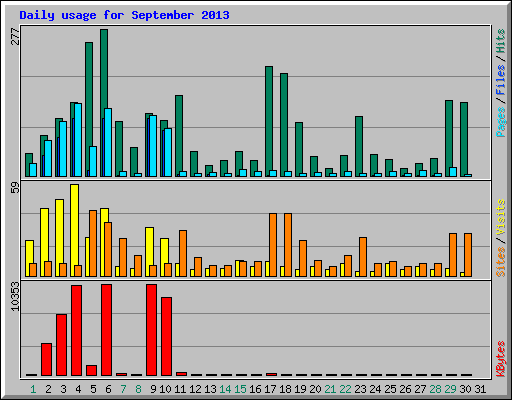Click the day 31 label on the x-axis
Image resolution: width=512 pixels, height=400 pixels.
pyautogui.click(x=480, y=389)
